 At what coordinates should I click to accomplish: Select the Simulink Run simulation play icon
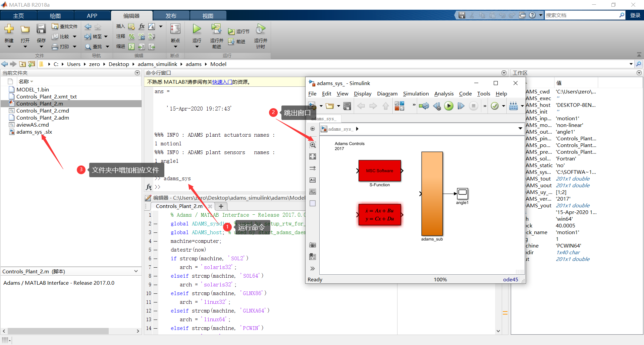pos(449,106)
